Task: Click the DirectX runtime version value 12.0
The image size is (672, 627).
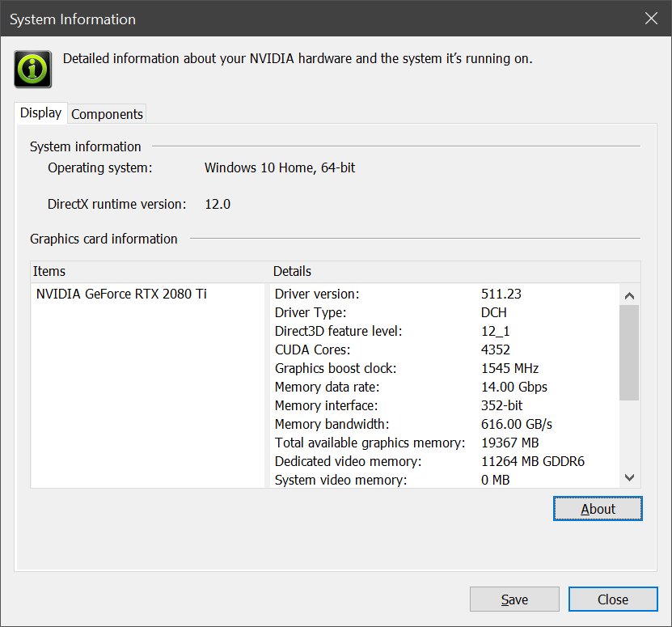Action: (x=217, y=204)
